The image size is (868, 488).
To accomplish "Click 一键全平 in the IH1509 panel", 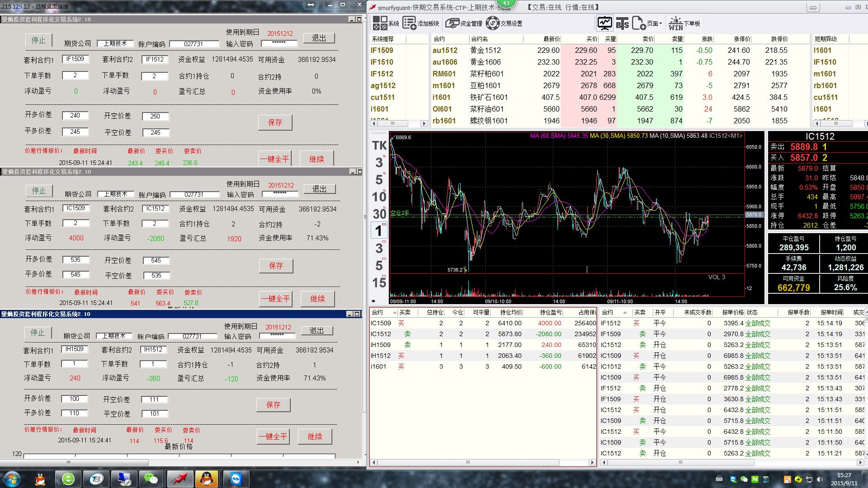I will [273, 436].
